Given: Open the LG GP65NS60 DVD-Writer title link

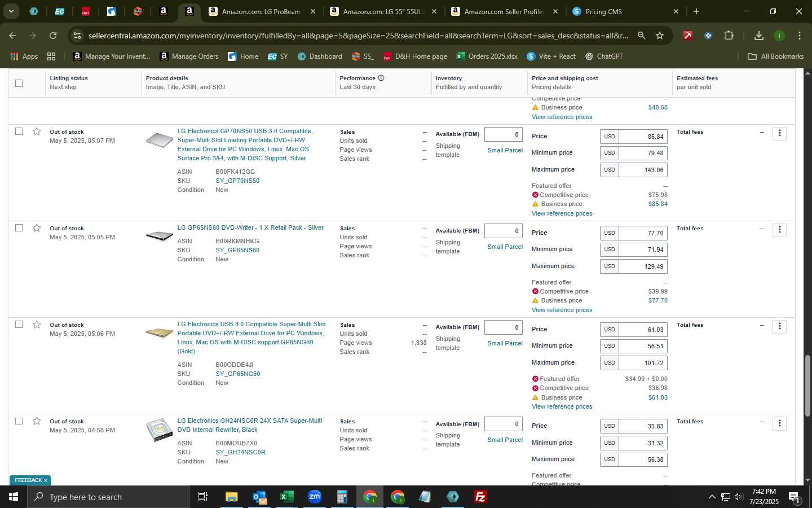Looking at the screenshot, I should tap(250, 227).
